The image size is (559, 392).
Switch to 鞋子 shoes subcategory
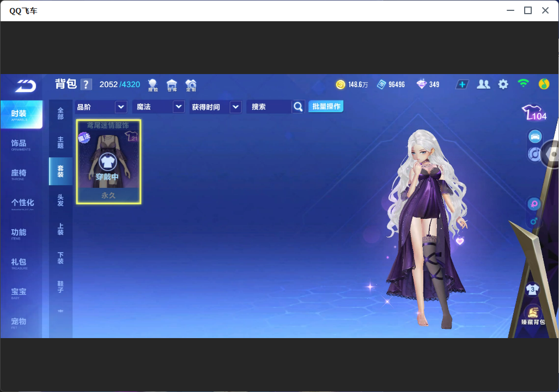(60, 287)
